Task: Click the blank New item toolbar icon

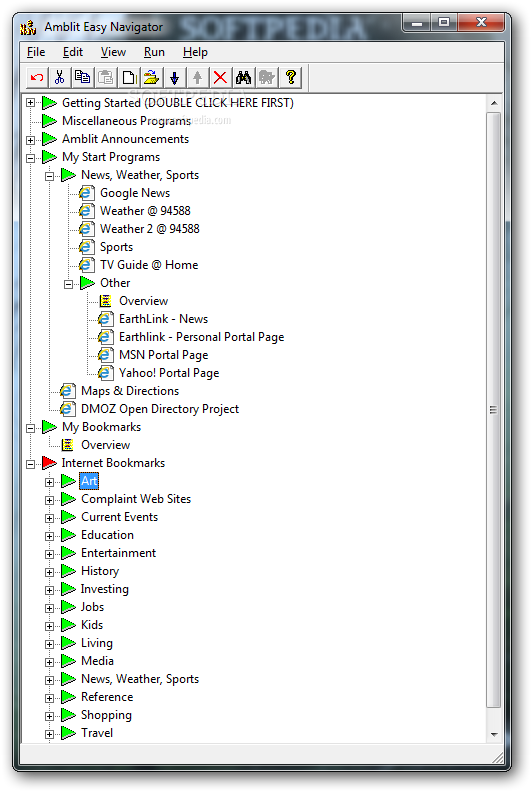Action: [129, 77]
